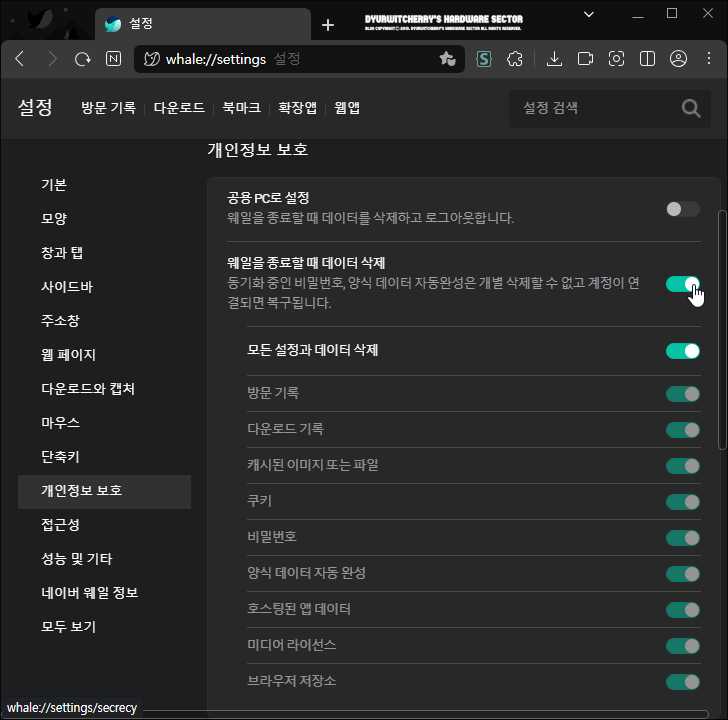
Task: Open 다운로드 in top navigation
Action: tap(179, 108)
